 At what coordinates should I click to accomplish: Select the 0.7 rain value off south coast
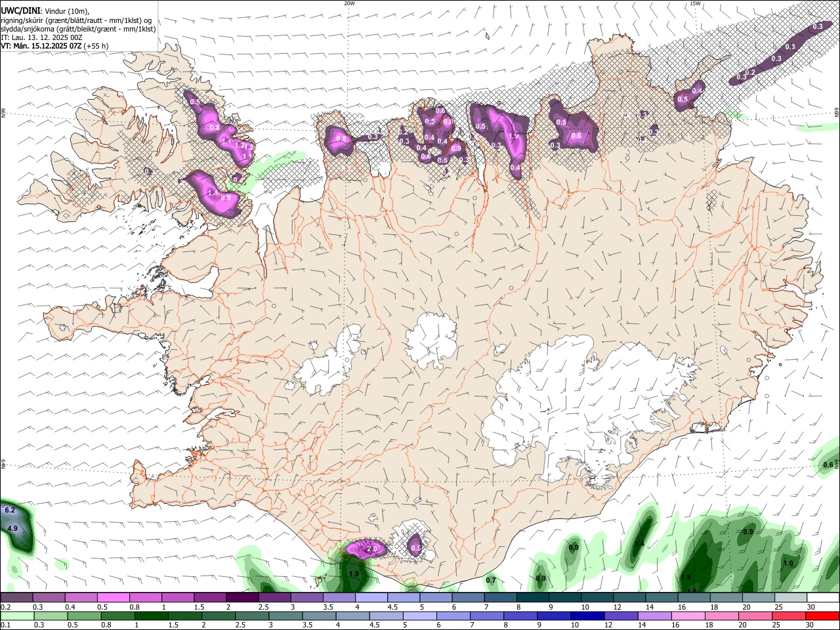[491, 580]
